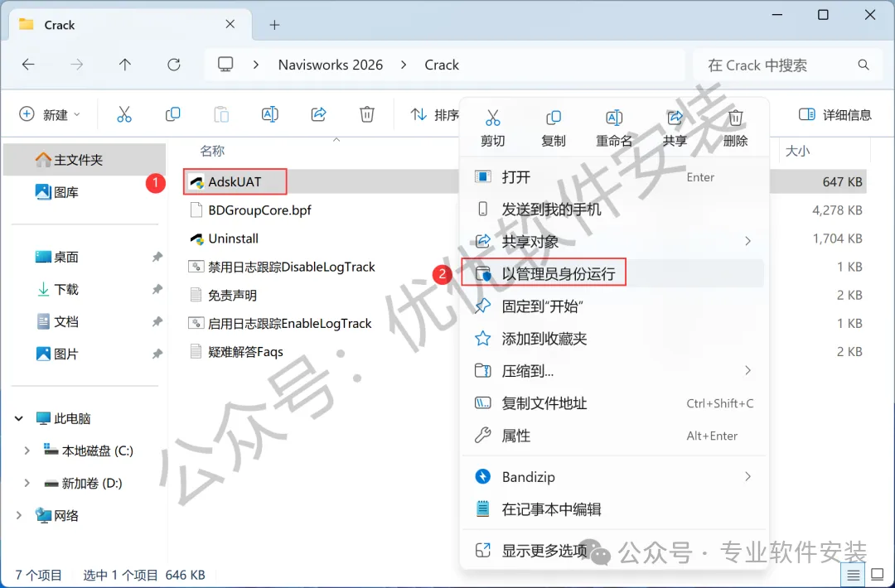The width and height of the screenshot is (895, 588).
Task: Click the Copy icon in the toolbar
Action: click(x=172, y=114)
